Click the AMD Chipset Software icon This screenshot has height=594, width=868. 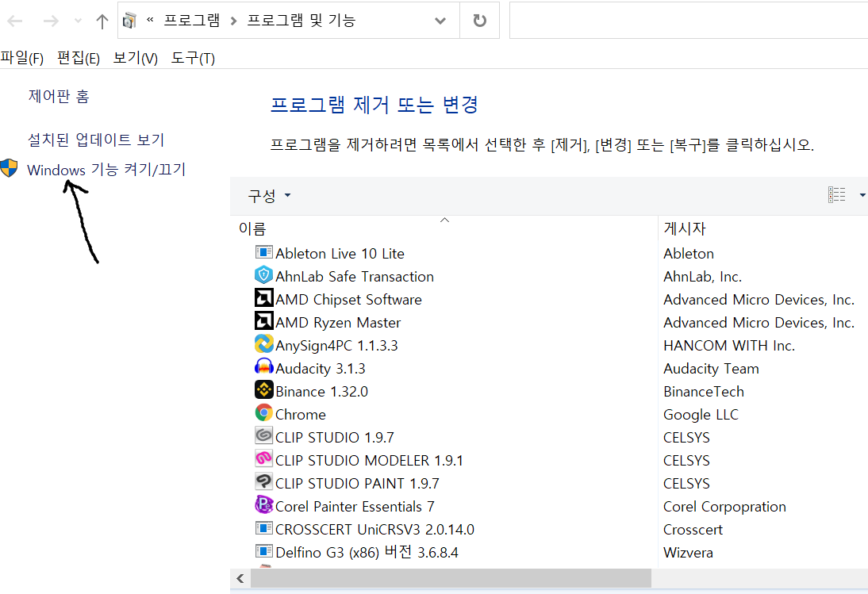click(x=263, y=298)
